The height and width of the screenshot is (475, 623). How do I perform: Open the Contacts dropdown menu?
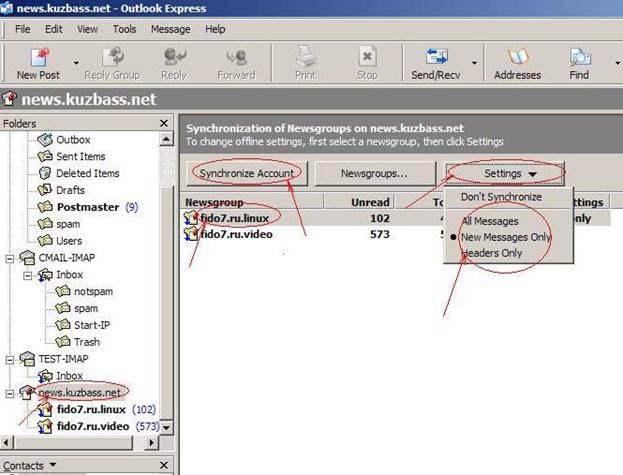[52, 465]
